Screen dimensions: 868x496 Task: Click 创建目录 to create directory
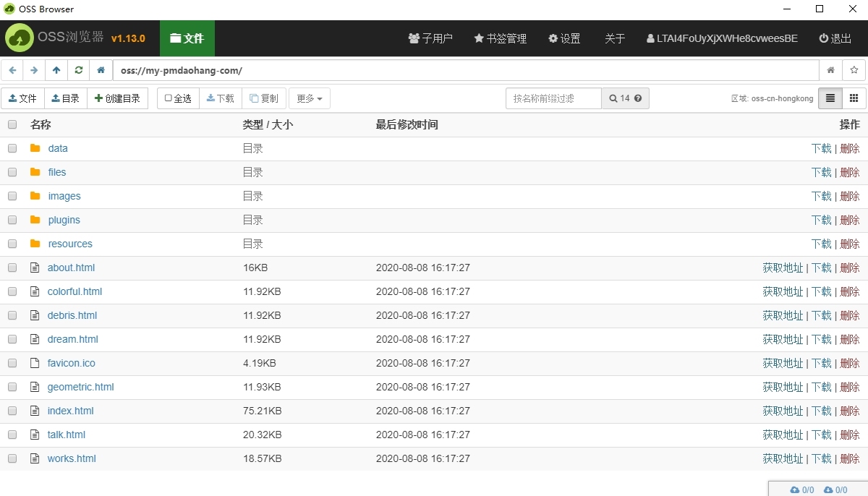[118, 98]
